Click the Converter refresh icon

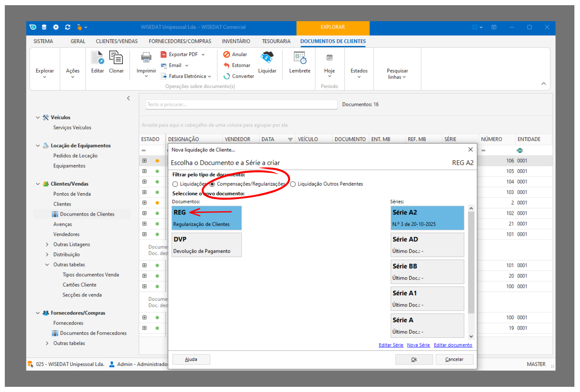point(227,76)
